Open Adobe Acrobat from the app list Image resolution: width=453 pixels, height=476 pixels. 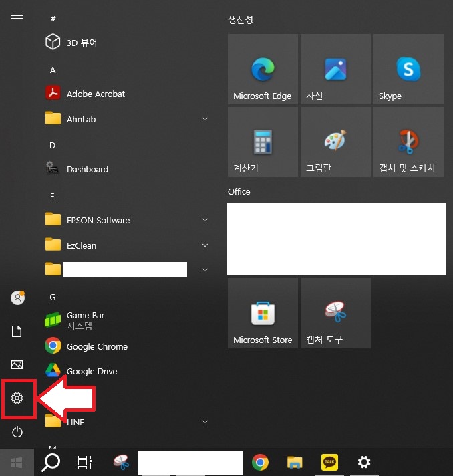(127, 94)
